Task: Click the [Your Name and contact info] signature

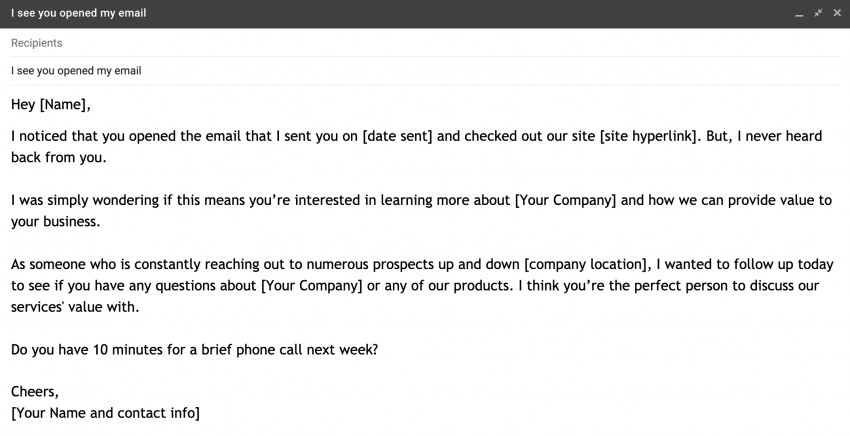Action: point(105,413)
